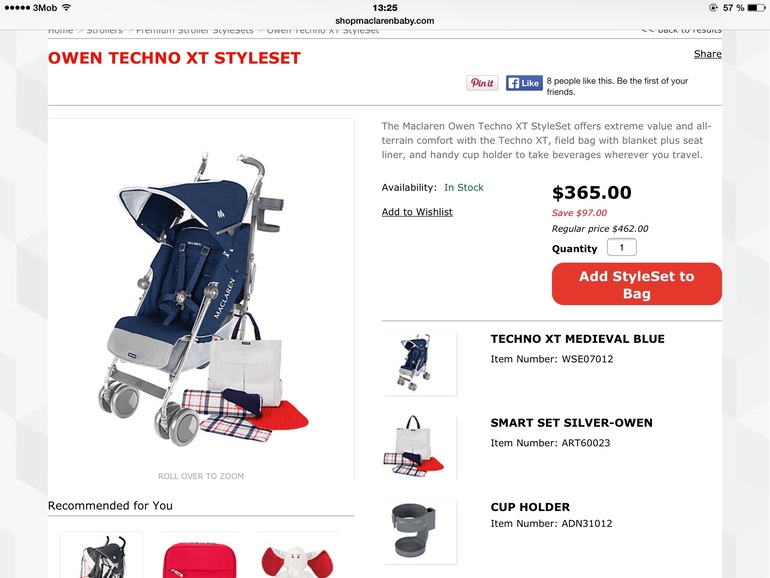Viewport: 770px width, 578px height.
Task: Tap the rotation lock status icon
Action: click(x=713, y=8)
